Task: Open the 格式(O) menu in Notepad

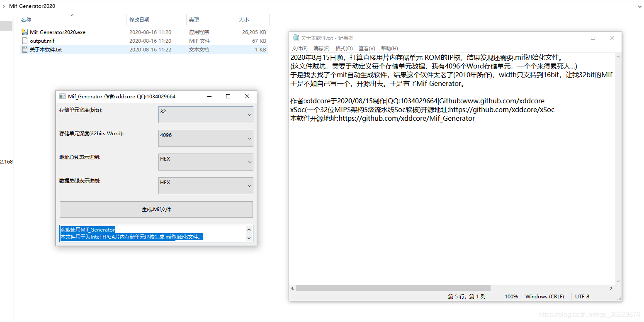Action: click(x=344, y=48)
